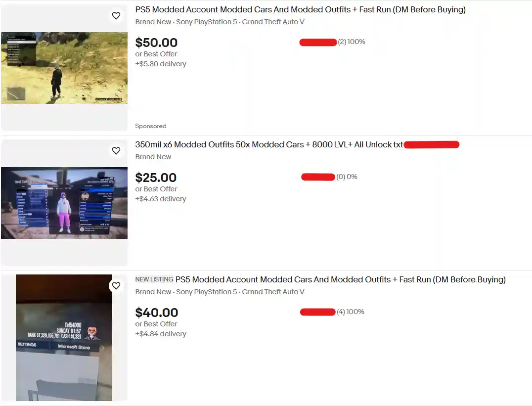This screenshot has height=406, width=532.
Task: View the bank balance photo thumbnail
Action: (x=64, y=338)
